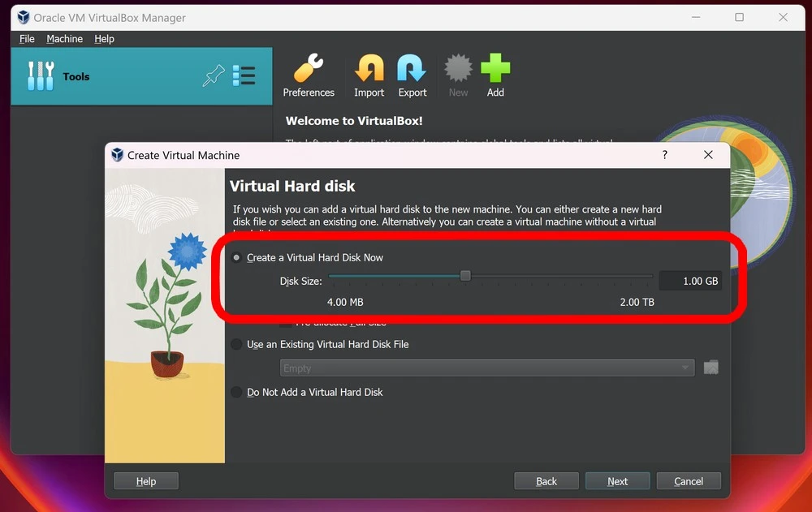Cancel the virtual machine creation

tap(689, 481)
